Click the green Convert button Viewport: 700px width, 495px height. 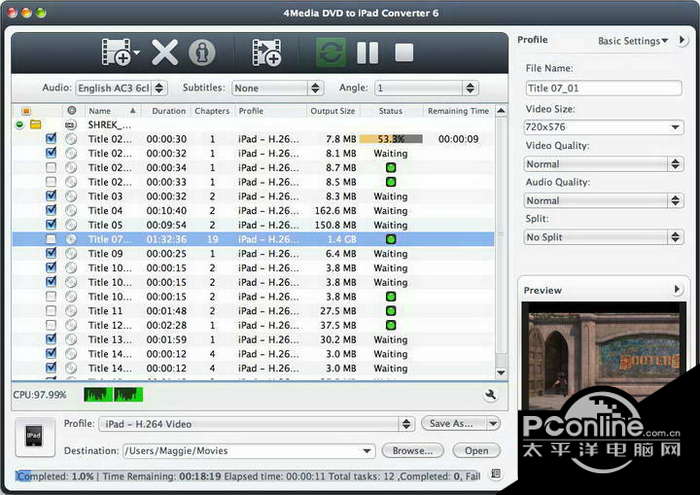tap(331, 52)
